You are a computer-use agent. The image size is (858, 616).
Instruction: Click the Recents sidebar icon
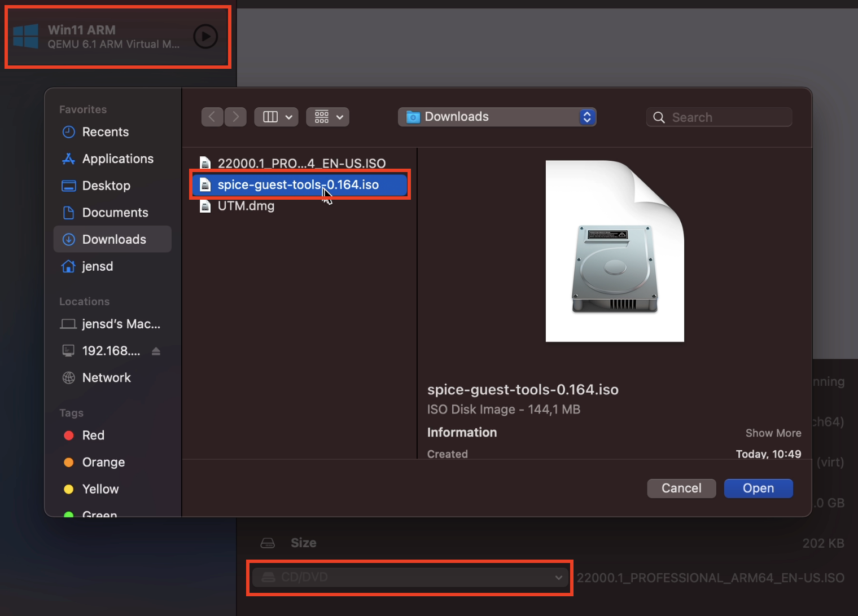tap(68, 131)
